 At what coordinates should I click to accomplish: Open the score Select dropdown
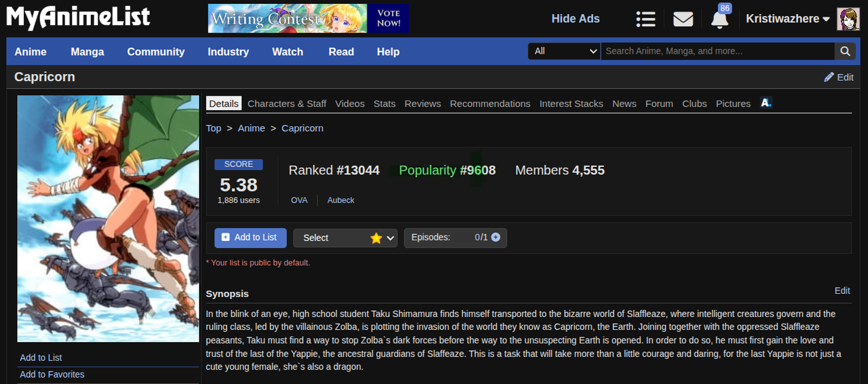[345, 237]
